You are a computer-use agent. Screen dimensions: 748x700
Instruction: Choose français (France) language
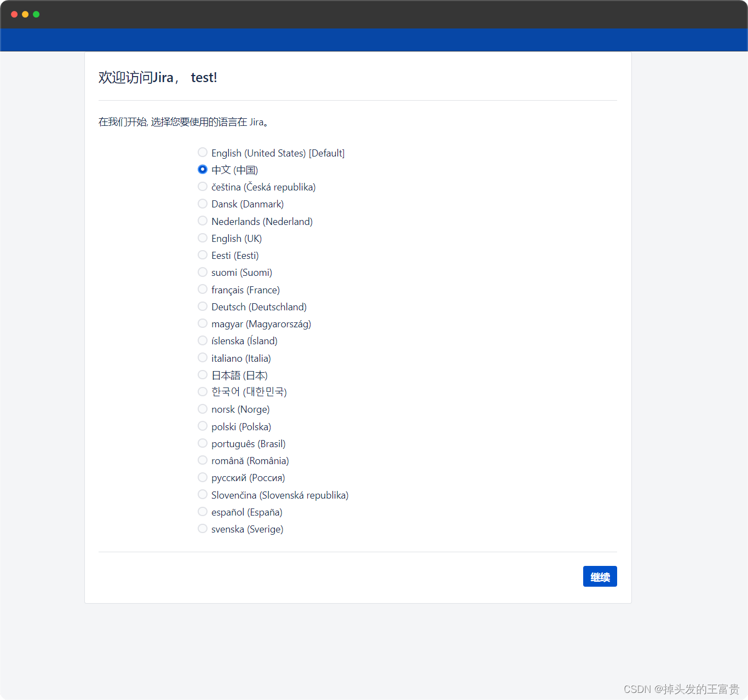[x=203, y=289]
